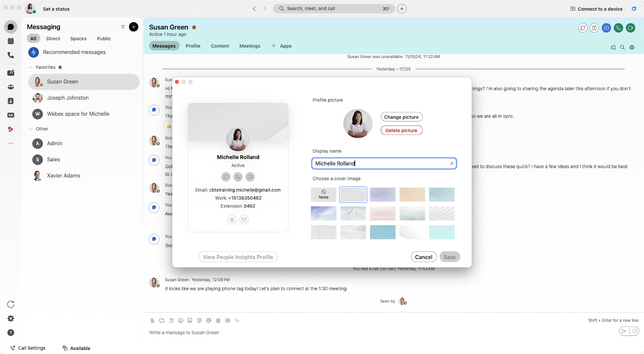Open the Calling phone icon in the sidebar

[x=11, y=55]
